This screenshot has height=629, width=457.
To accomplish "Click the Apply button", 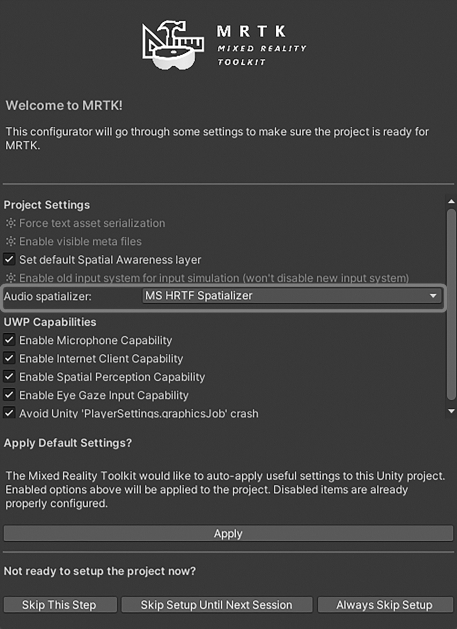I will (x=228, y=534).
